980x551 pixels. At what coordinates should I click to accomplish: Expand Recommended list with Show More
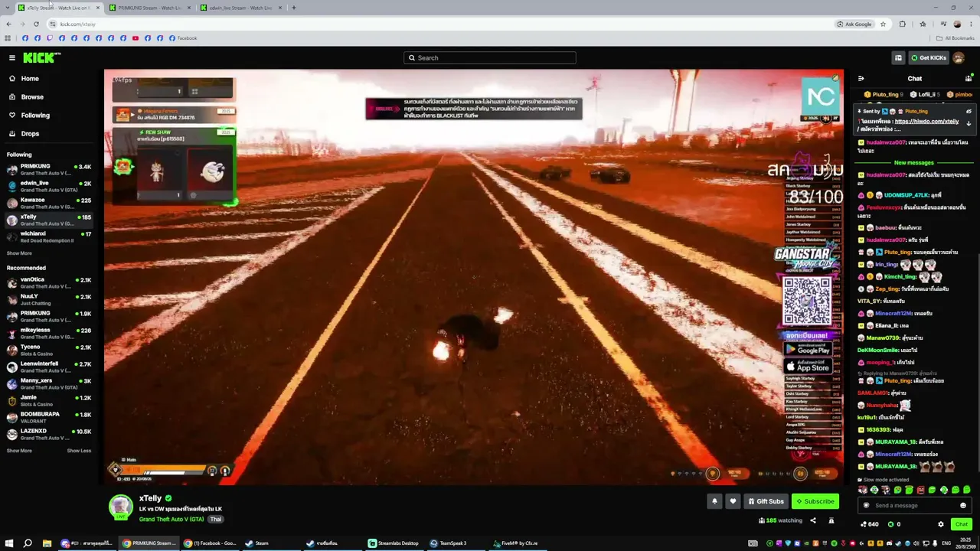pyautogui.click(x=19, y=451)
